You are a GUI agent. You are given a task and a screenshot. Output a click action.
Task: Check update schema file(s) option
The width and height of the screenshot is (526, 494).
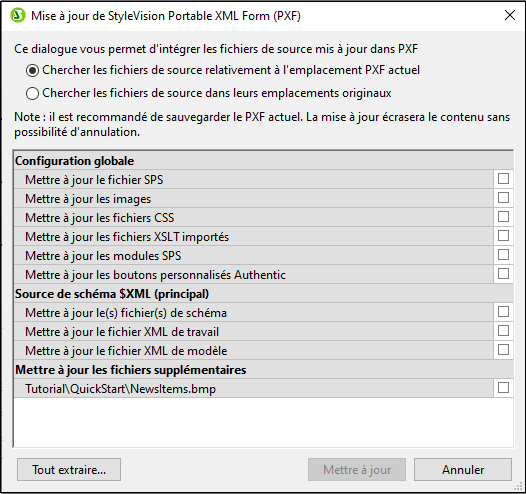(503, 312)
